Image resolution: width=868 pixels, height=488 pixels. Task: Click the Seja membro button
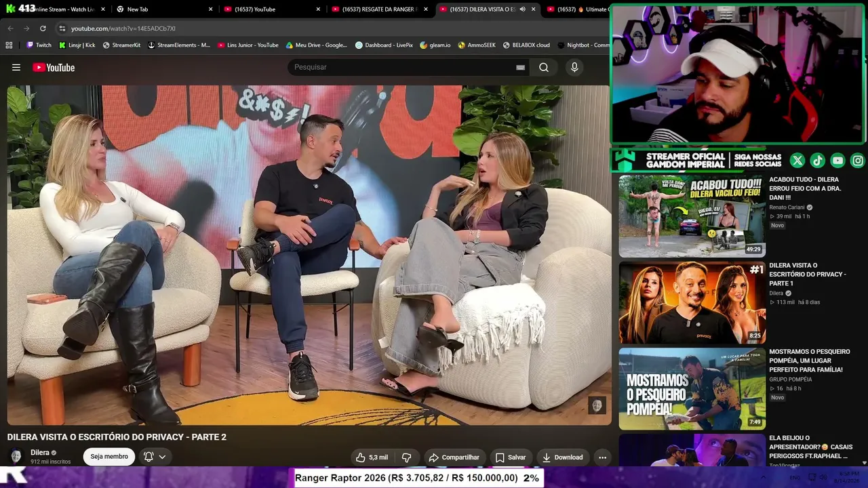[109, 457]
